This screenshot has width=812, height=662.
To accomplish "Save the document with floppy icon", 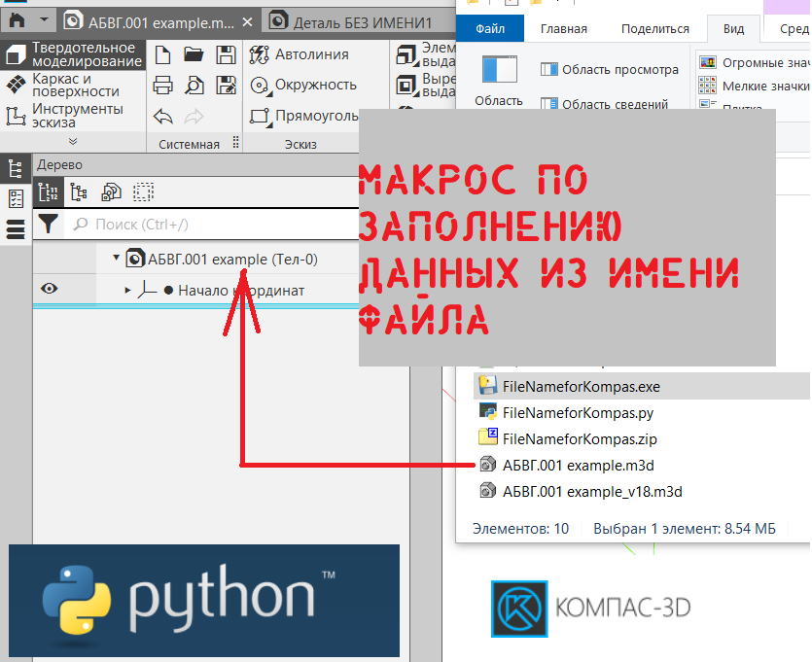I will click(x=226, y=54).
